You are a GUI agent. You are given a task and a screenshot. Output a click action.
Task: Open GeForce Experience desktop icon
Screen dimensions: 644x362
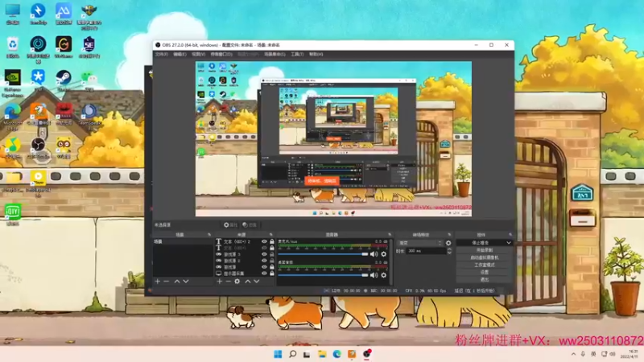(13, 84)
